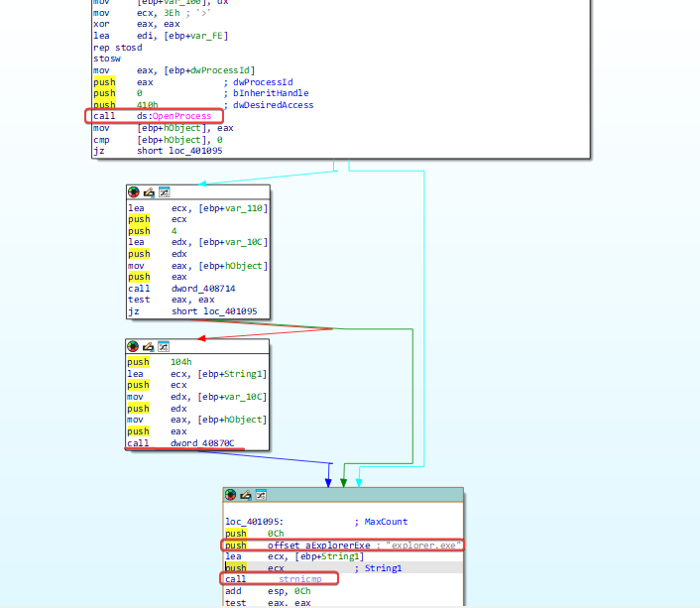Click the 'rep stosd' instruction

(118, 48)
